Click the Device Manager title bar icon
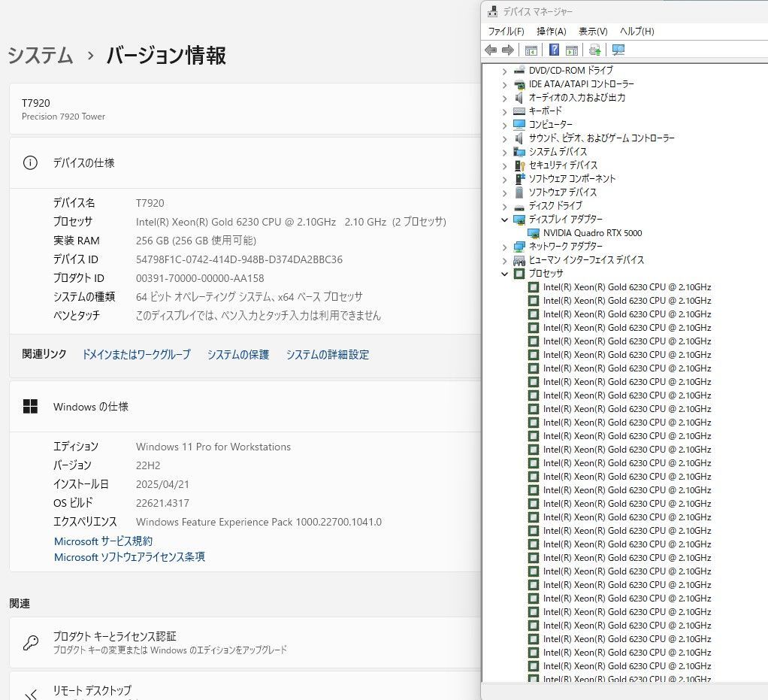Screen dimensions: 768x700 tap(493, 11)
